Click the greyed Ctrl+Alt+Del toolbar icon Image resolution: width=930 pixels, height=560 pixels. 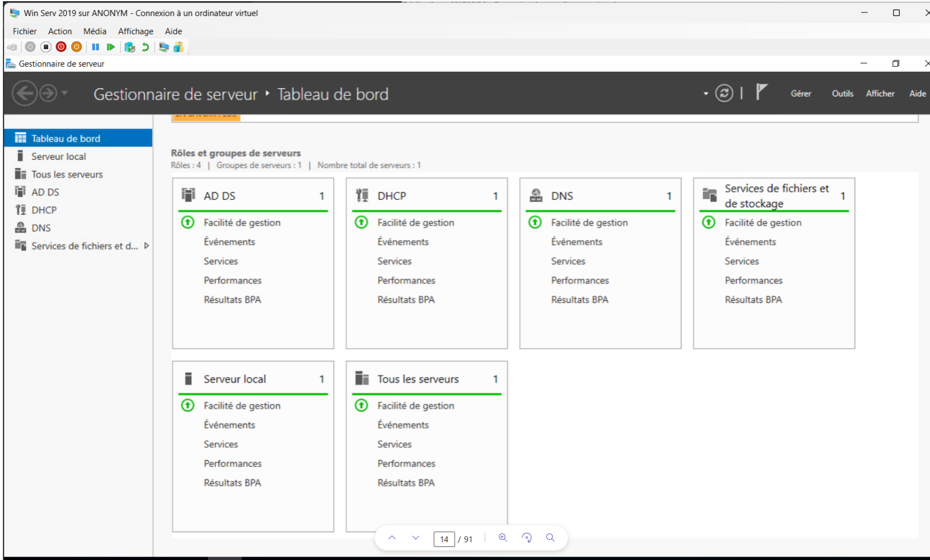tap(12, 47)
